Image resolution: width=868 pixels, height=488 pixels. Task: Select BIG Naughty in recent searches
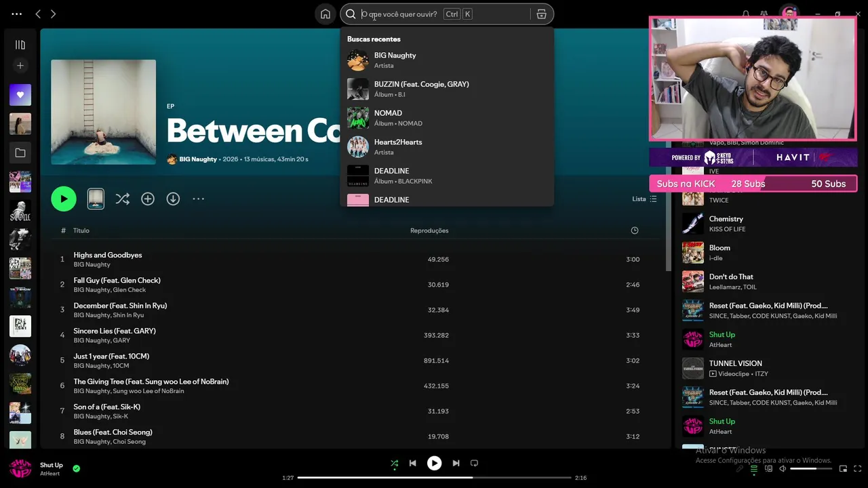coord(447,60)
